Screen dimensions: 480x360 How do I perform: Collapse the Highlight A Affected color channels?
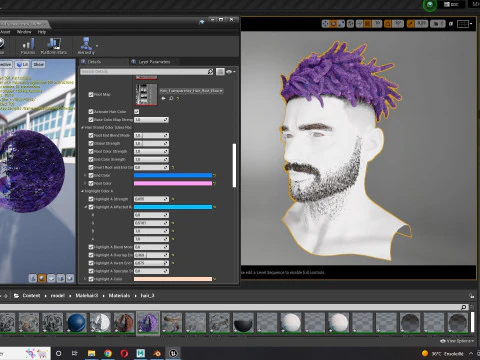[x=85, y=207]
